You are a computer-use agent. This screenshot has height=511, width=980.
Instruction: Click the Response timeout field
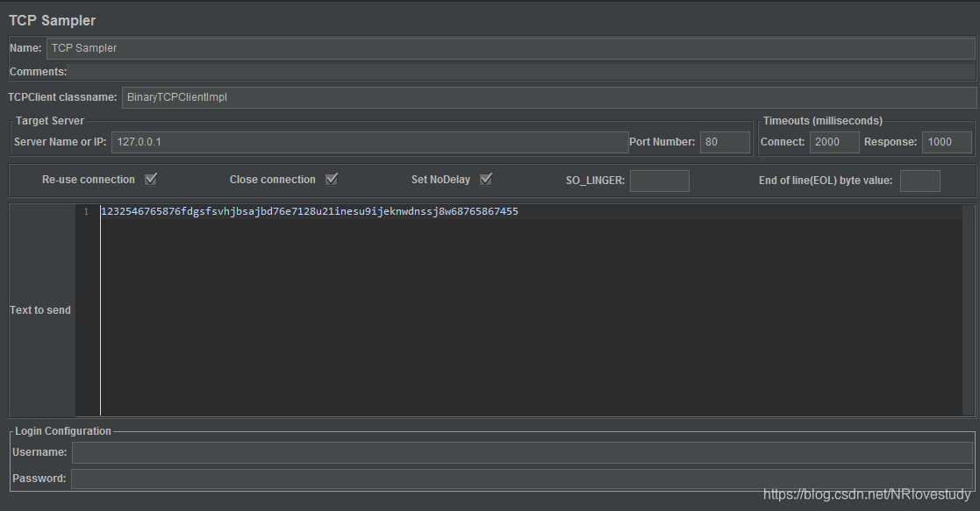947,142
